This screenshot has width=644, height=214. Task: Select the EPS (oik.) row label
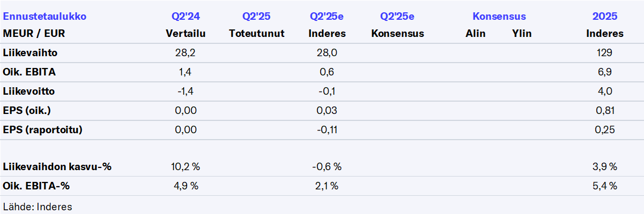(x=29, y=111)
